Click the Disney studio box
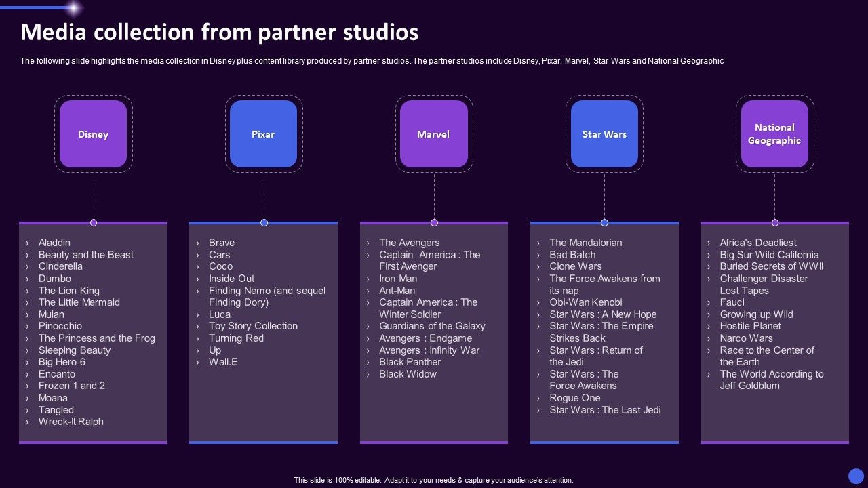868x488 pixels. pyautogui.click(x=94, y=134)
